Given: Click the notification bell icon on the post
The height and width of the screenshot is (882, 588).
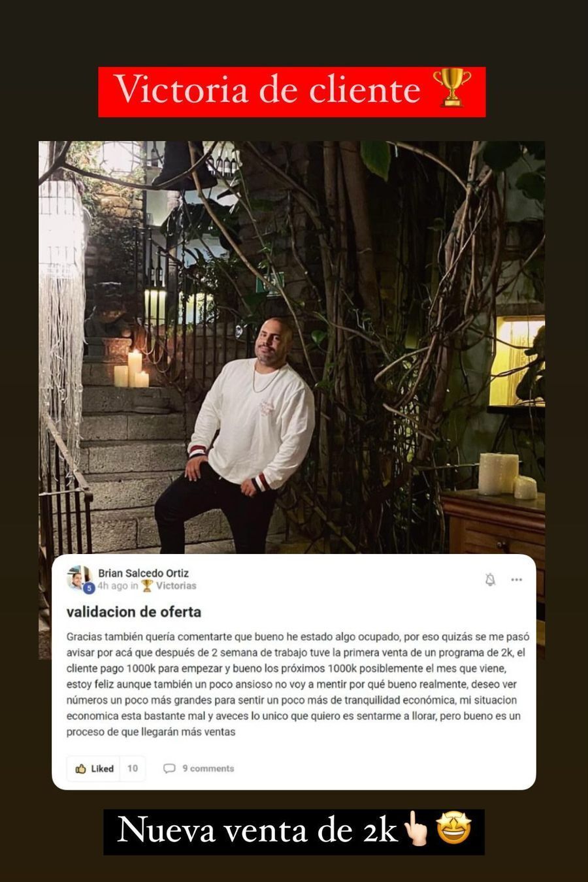Looking at the screenshot, I should 490,580.
